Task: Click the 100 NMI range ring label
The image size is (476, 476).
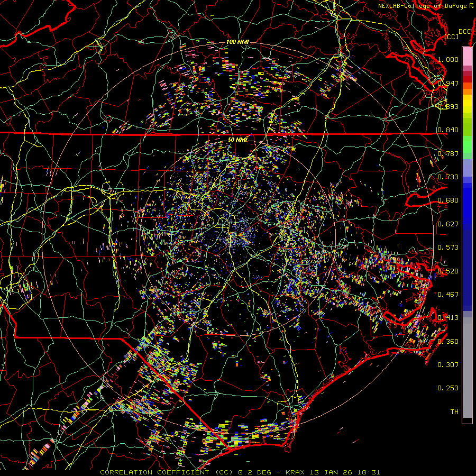Action: coord(237,42)
